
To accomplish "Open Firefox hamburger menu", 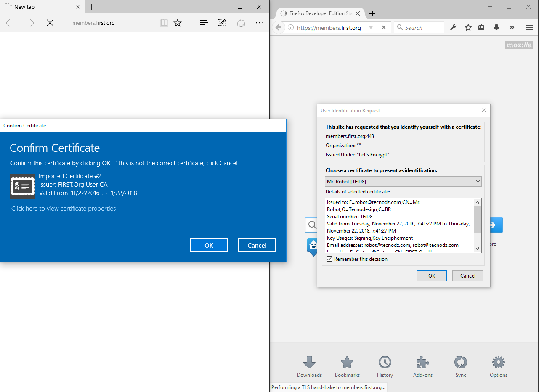I will (529, 28).
